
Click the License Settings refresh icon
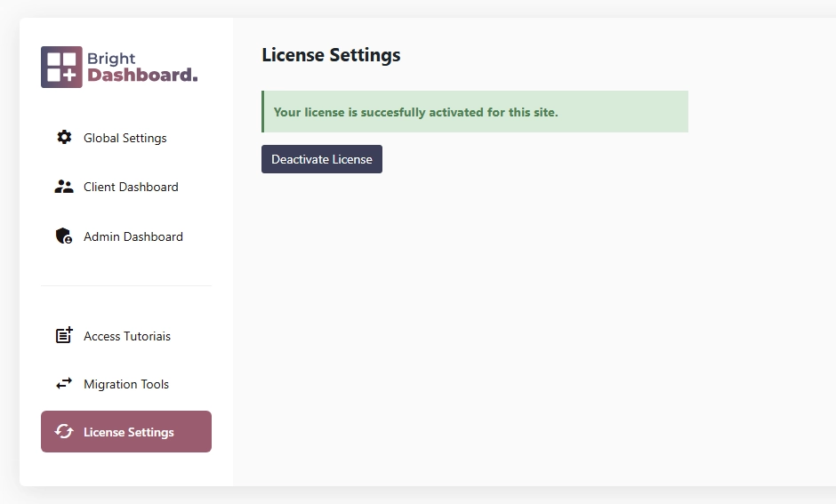point(64,431)
